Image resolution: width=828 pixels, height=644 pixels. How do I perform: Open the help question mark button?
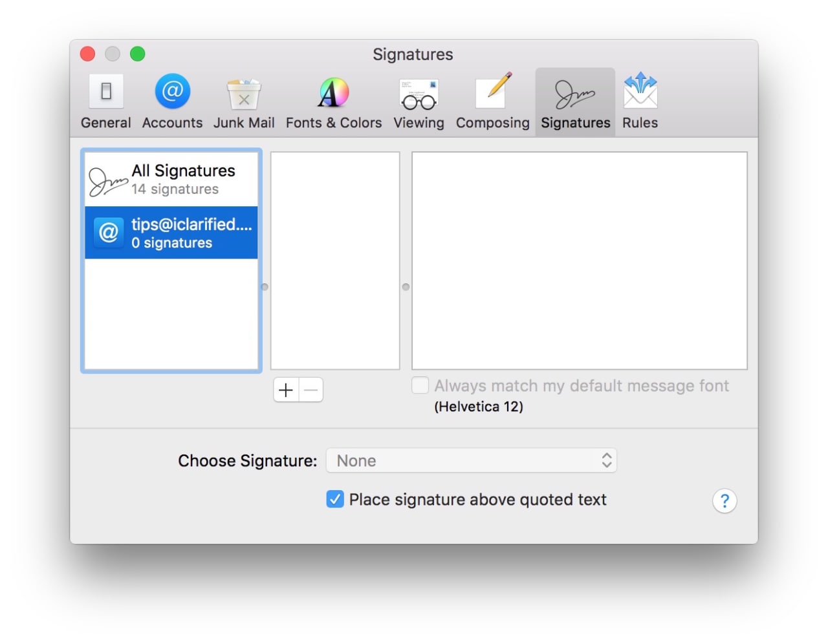[x=724, y=500]
